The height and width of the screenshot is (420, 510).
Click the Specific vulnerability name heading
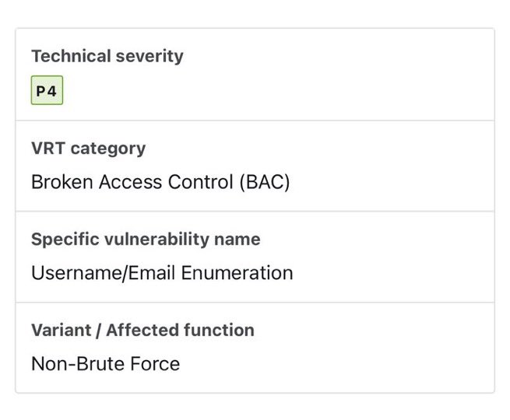(146, 239)
